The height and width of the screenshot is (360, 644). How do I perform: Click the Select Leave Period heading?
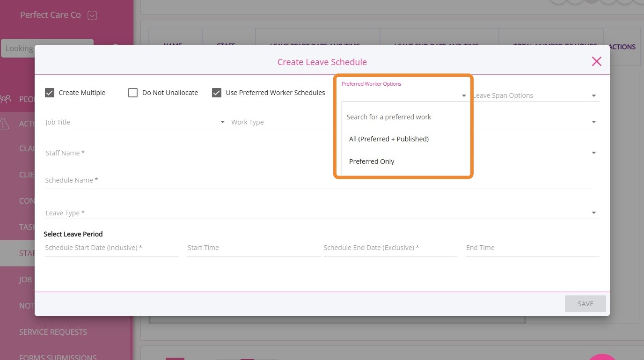coord(73,234)
